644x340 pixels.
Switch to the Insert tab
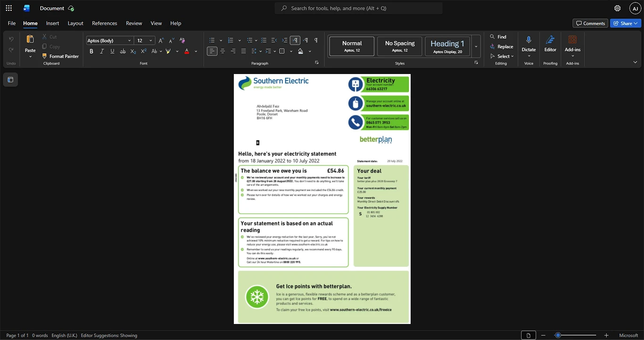tap(52, 23)
